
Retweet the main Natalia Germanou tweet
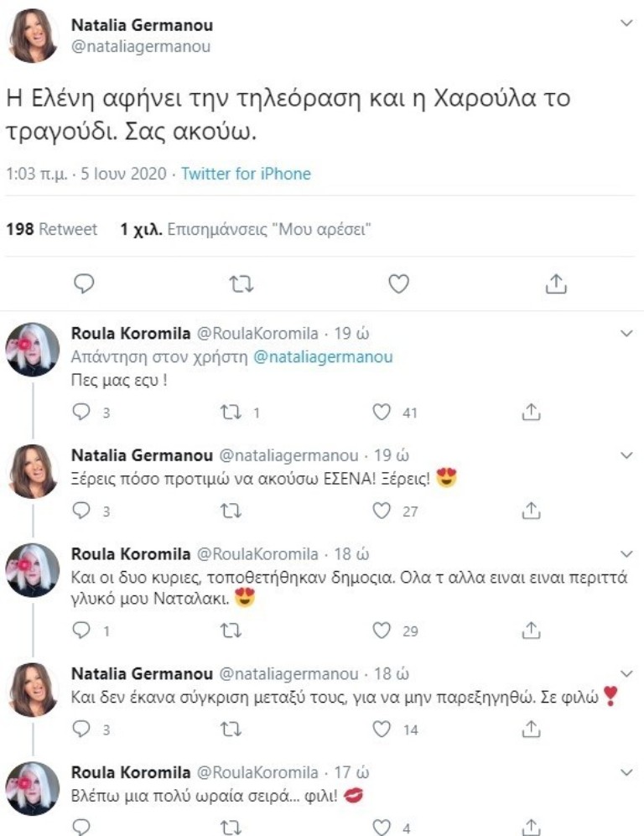tap(241, 284)
